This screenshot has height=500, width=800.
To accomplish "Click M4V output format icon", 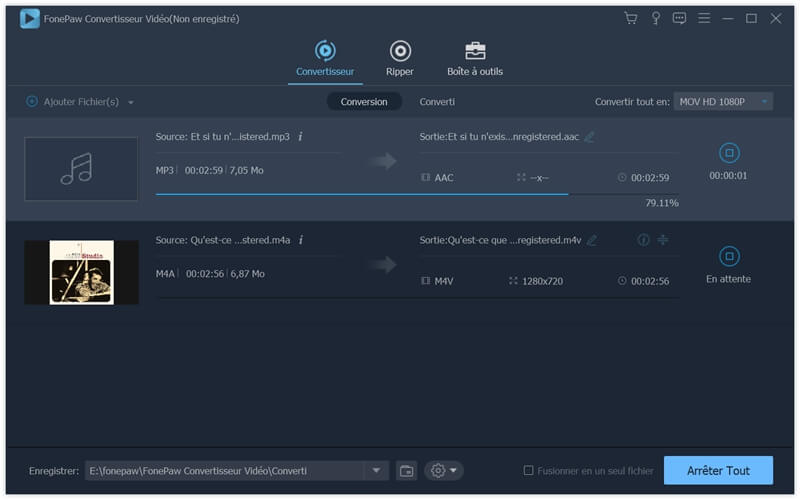I will [x=425, y=281].
